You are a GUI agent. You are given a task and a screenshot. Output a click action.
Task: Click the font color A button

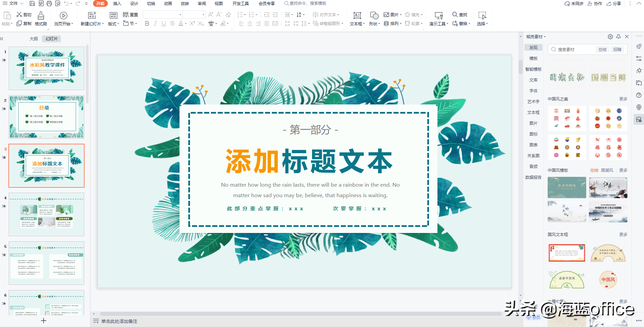click(181, 23)
